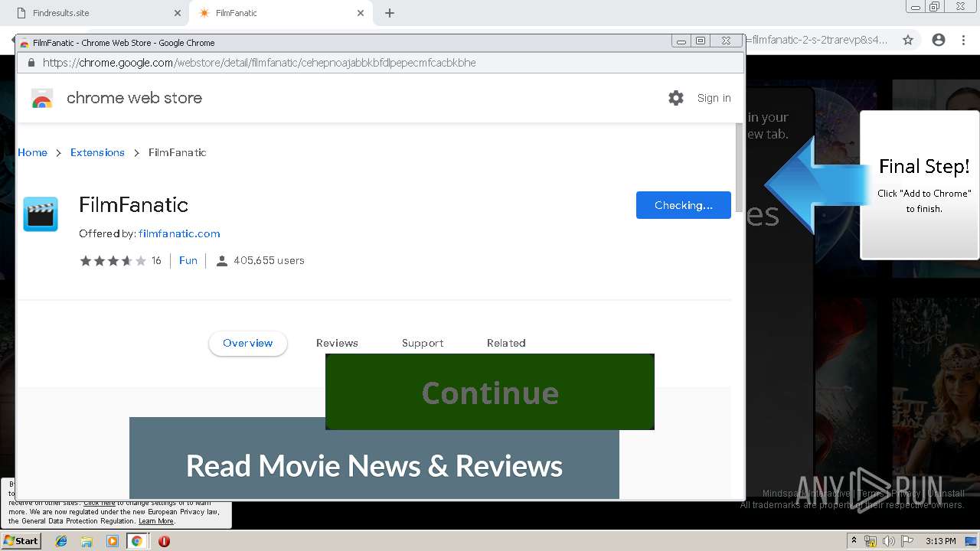Click the rating count 16
The image size is (980, 551).
click(x=156, y=261)
